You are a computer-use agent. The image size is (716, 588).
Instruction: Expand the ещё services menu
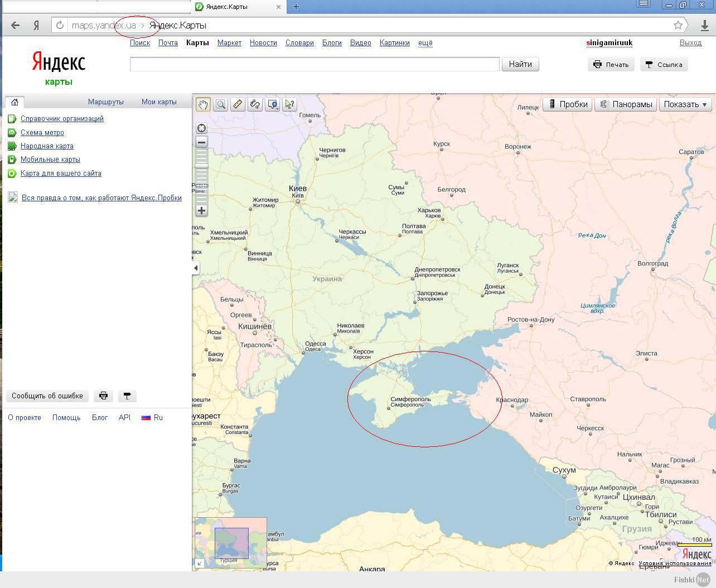425,43
